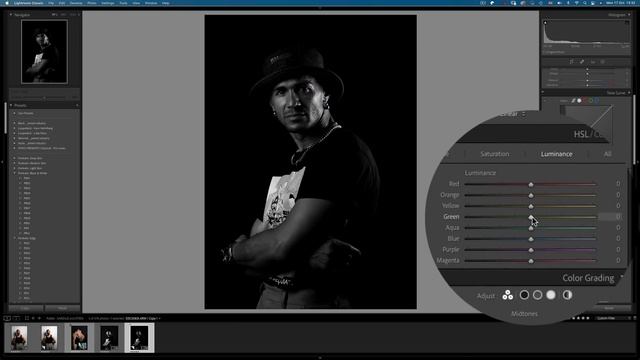Choose Midtones circle in Color Grading Adjust
This screenshot has width=640, height=360.
[538, 295]
